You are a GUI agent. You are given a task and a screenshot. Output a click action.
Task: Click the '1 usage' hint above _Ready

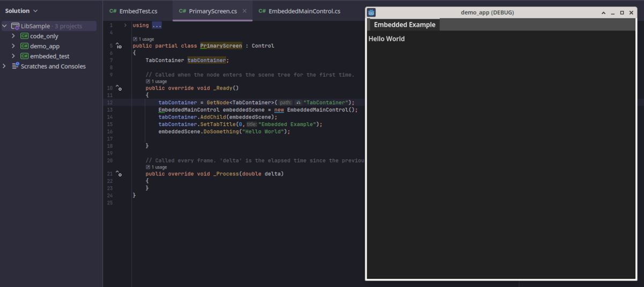[156, 82]
